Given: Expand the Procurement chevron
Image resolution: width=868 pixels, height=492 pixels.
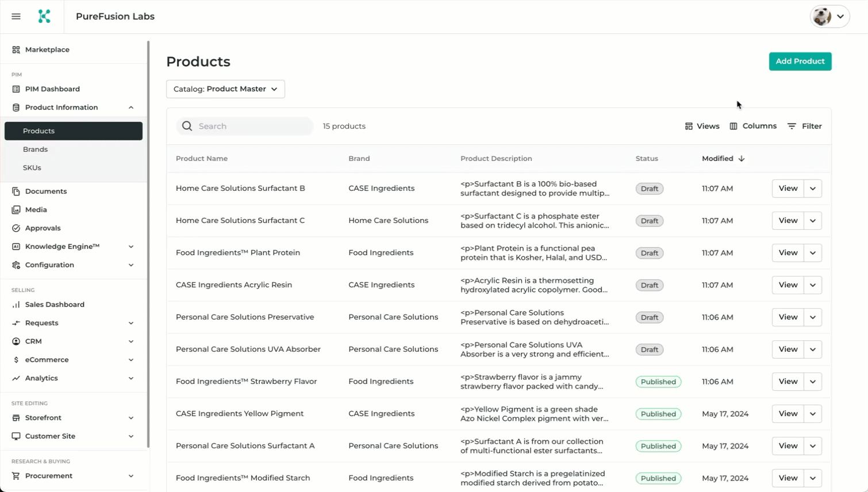Looking at the screenshot, I should tap(131, 476).
